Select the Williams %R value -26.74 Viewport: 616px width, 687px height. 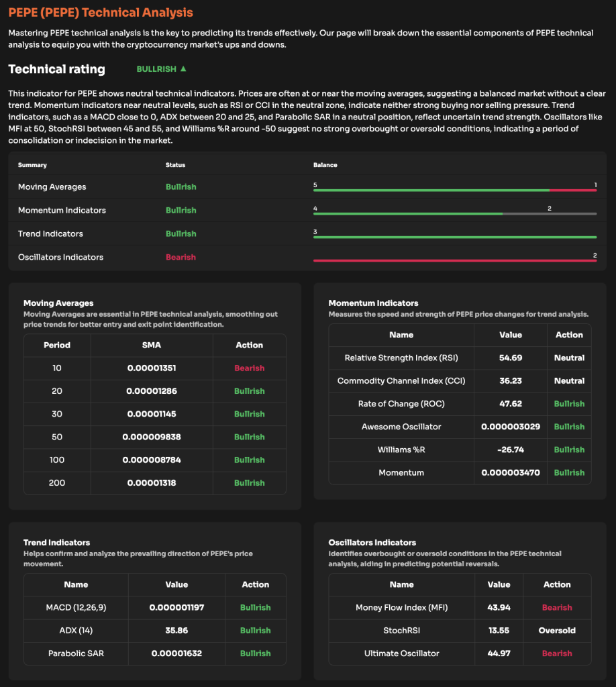(x=511, y=450)
